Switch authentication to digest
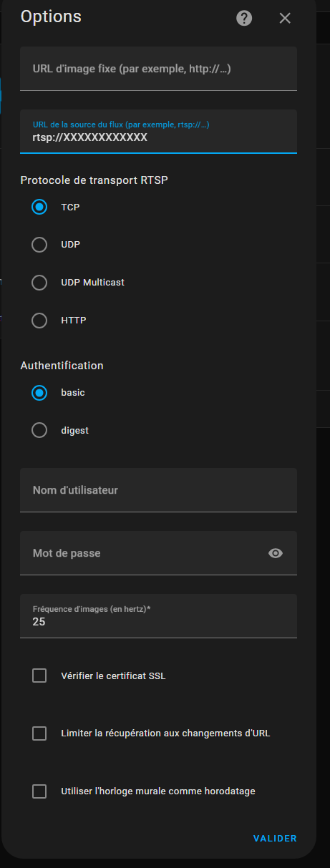 [39, 431]
